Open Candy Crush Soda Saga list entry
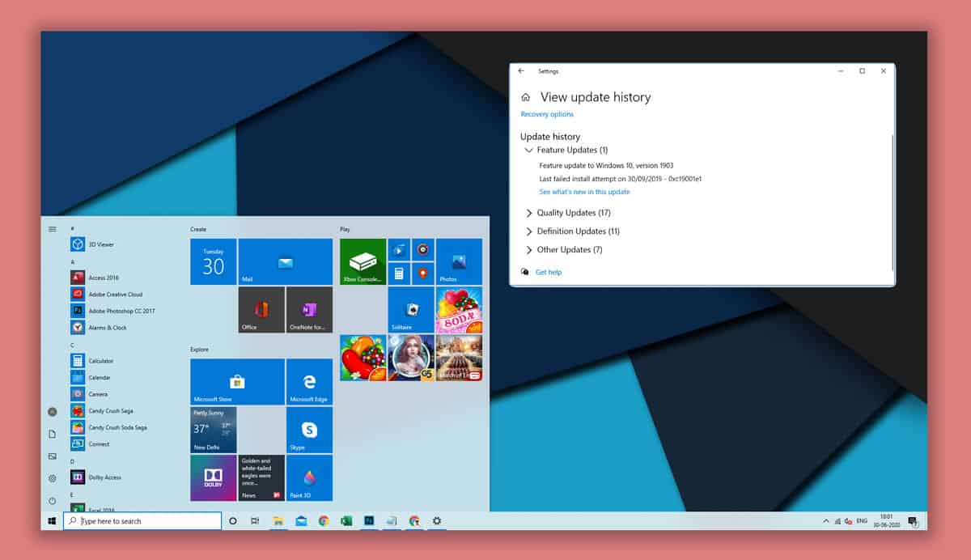Image resolution: width=971 pixels, height=560 pixels. coord(108,427)
